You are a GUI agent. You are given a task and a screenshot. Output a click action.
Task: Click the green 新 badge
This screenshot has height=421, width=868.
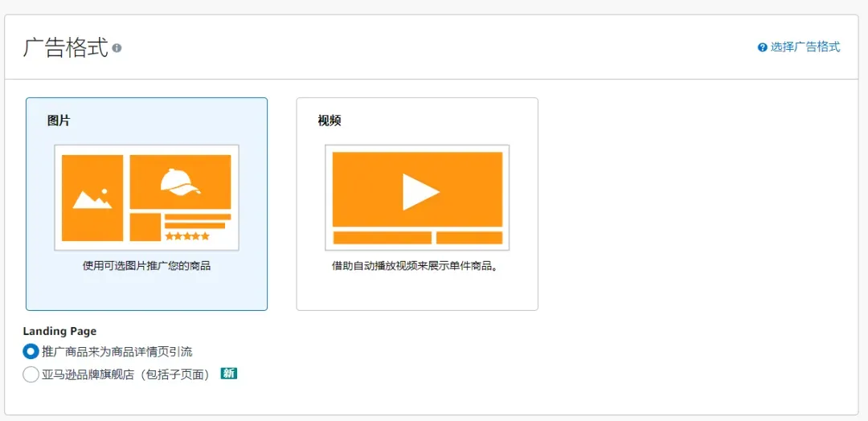[228, 374]
